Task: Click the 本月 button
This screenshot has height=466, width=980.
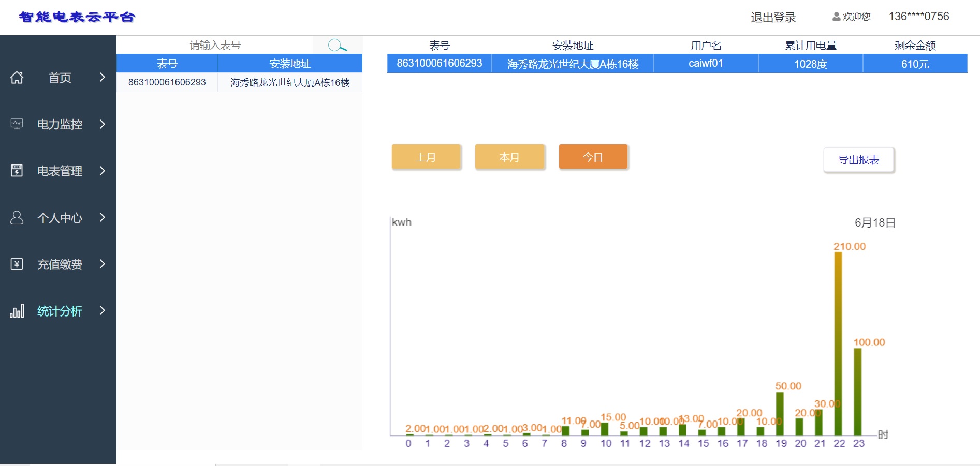Action: 509,157
